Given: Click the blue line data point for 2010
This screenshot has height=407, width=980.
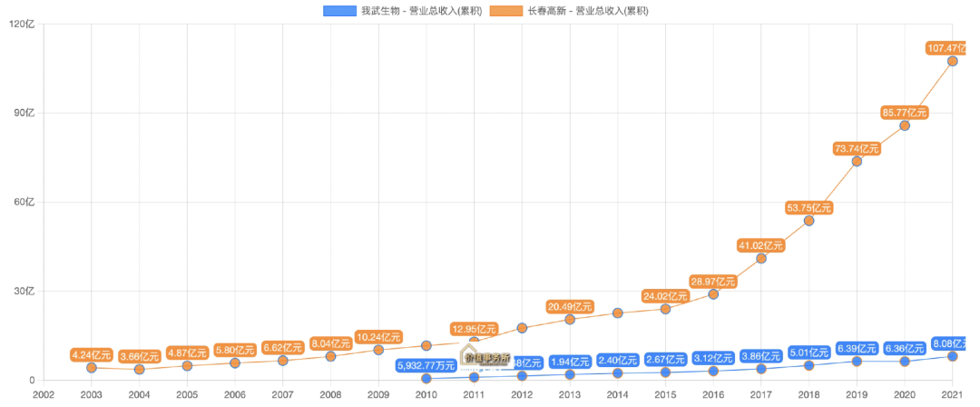Looking at the screenshot, I should coord(426,378).
